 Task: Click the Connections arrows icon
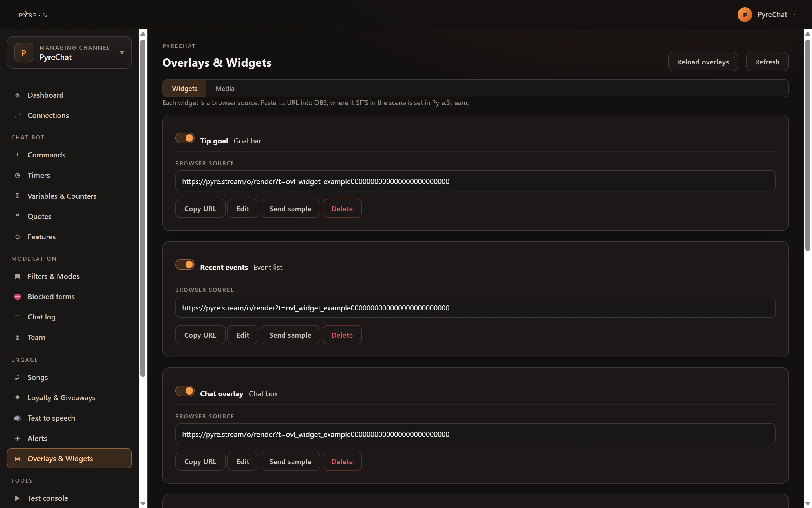(x=17, y=116)
